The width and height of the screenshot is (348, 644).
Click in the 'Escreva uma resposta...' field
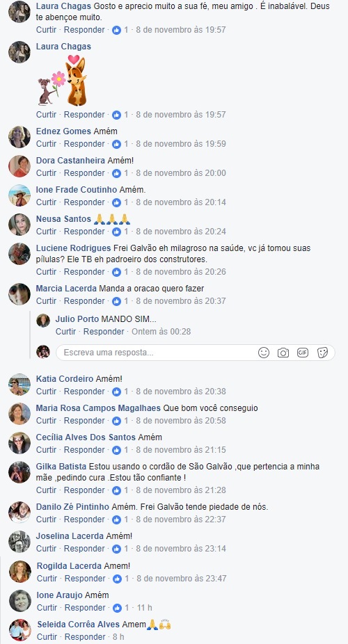tap(156, 353)
